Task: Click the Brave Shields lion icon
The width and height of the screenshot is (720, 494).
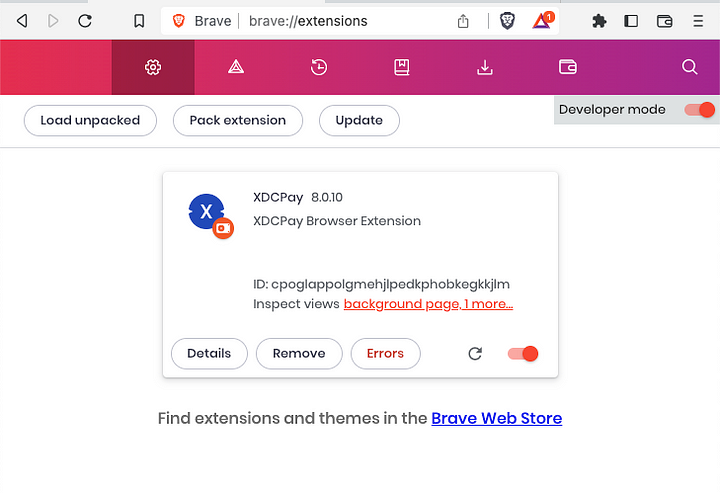Action: point(508,21)
